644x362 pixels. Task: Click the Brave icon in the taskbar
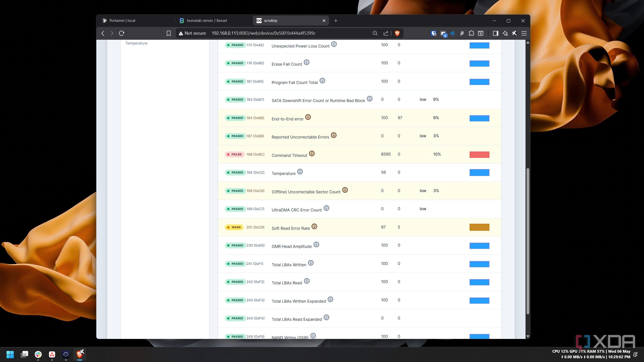click(x=80, y=354)
